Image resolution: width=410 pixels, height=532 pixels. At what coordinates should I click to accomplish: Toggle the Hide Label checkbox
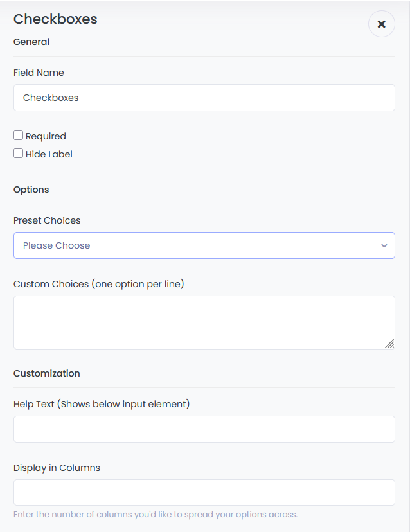[x=19, y=154]
